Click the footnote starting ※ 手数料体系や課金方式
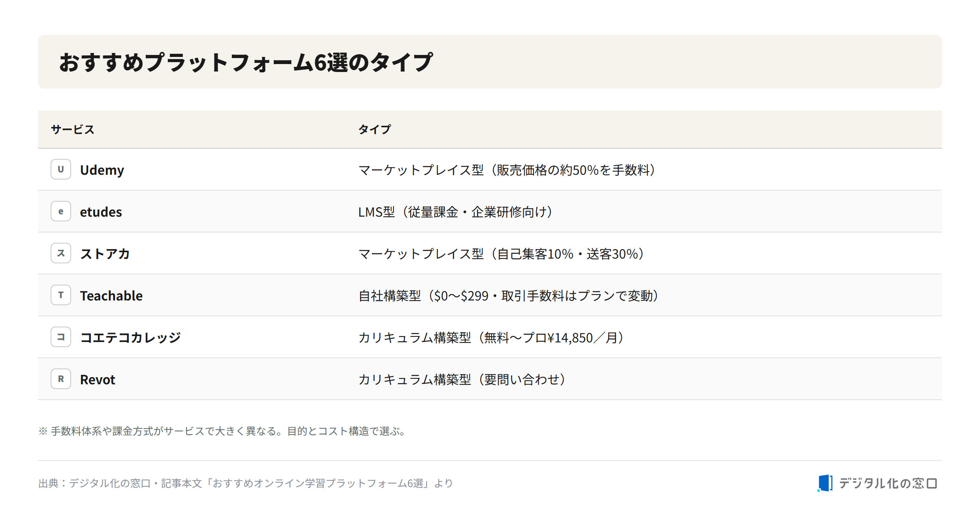The width and height of the screenshot is (980, 529). (x=223, y=431)
